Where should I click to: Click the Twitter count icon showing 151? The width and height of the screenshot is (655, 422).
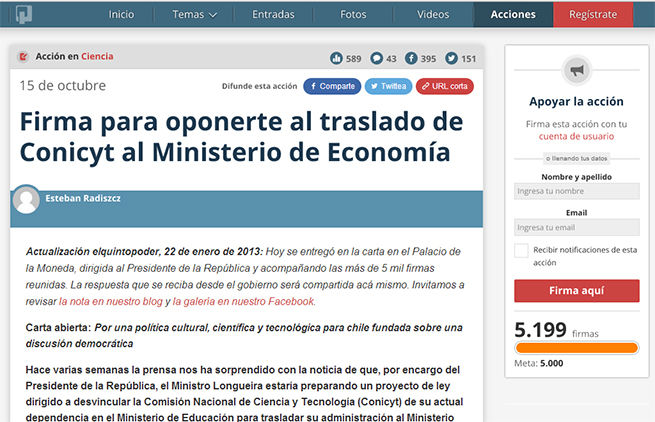click(451, 58)
